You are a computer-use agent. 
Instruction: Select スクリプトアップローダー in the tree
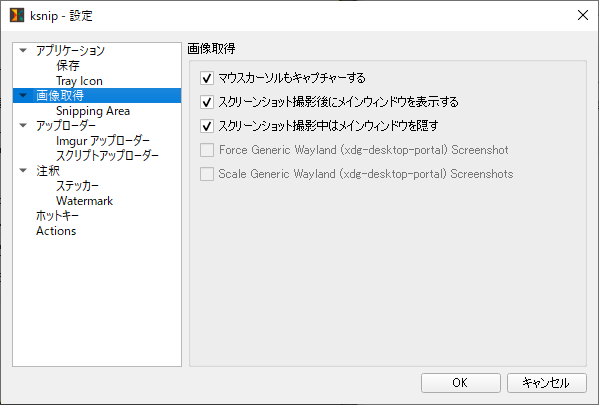tap(107, 156)
